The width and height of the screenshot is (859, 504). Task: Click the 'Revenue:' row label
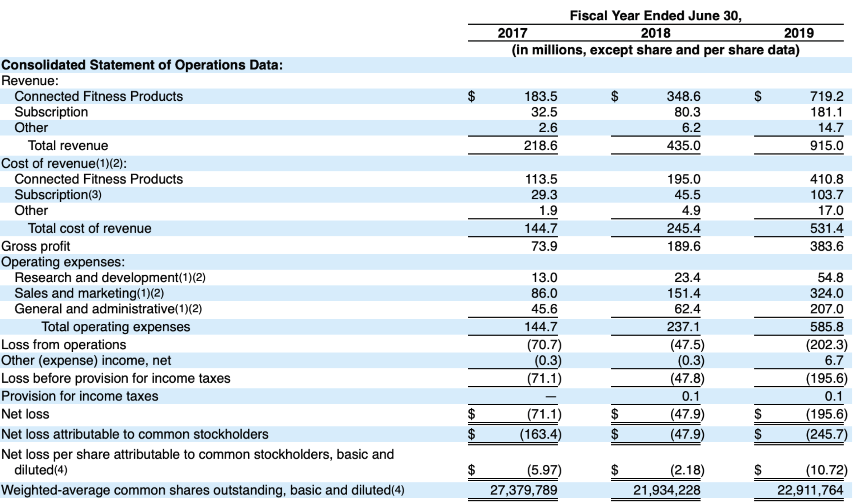(x=30, y=81)
